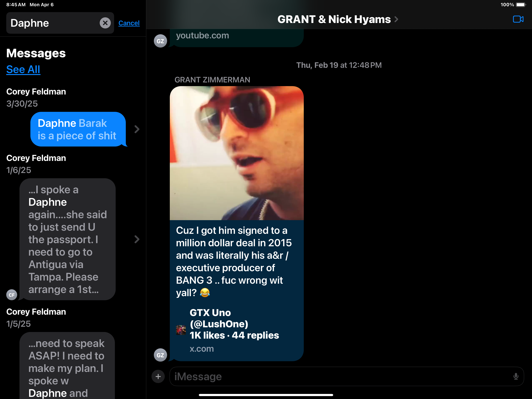The height and width of the screenshot is (399, 532).
Task: Tap the CF contact avatar
Action: tap(11, 295)
